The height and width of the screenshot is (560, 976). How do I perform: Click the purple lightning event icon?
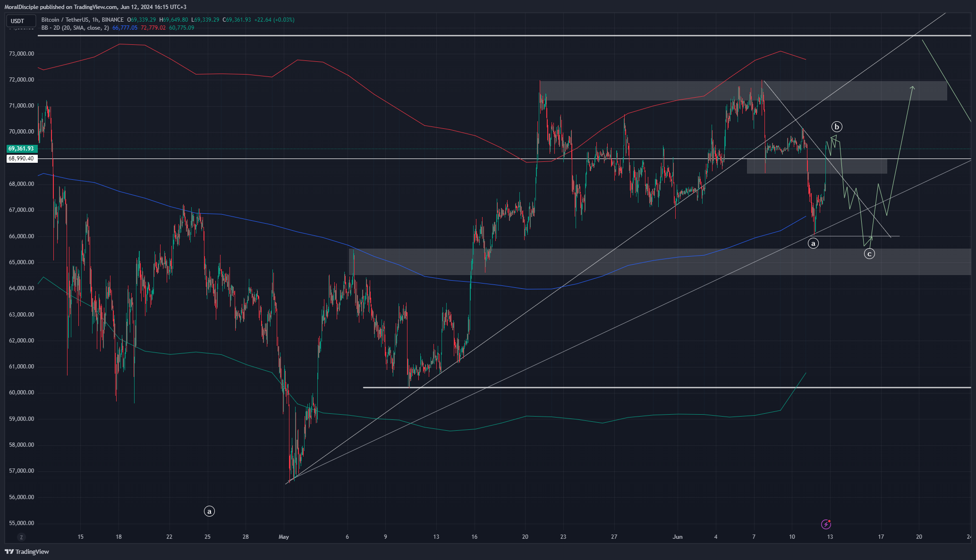[x=826, y=524]
